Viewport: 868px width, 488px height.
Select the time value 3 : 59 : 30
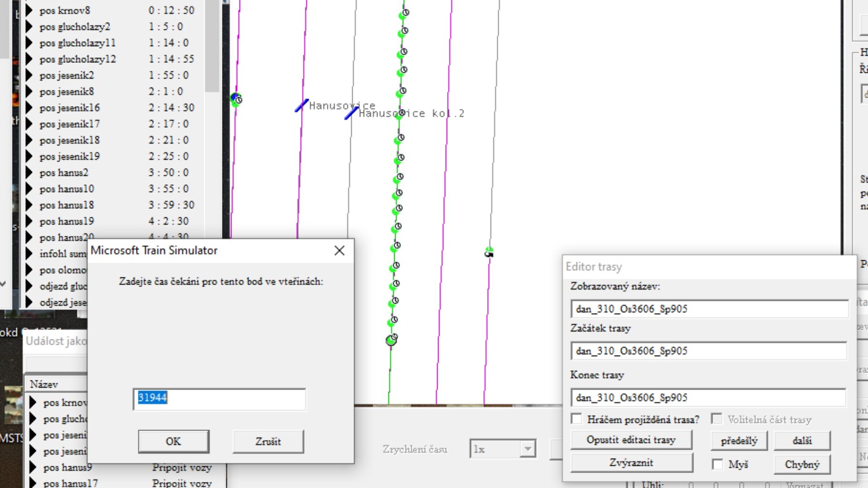pos(172,204)
